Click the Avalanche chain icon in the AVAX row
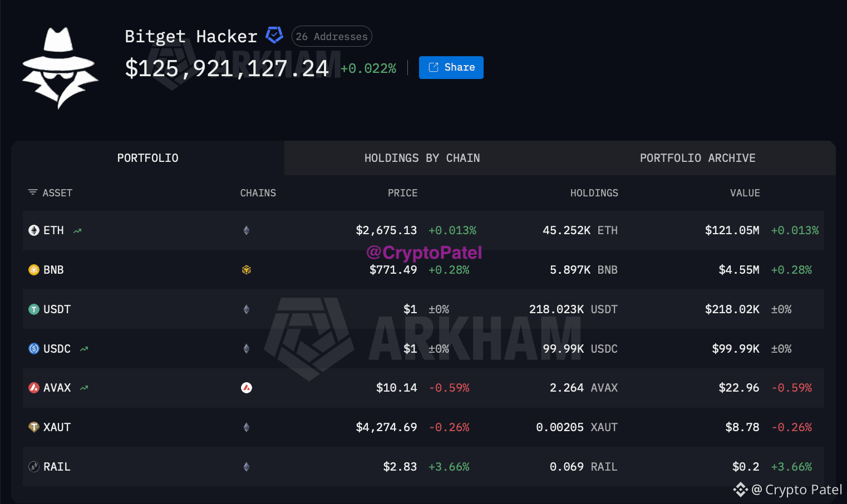847x504 pixels. (247, 388)
